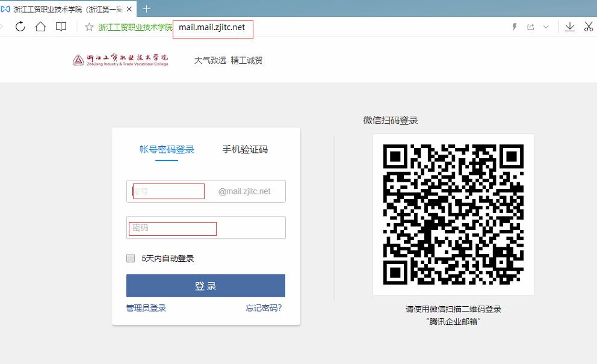Expand the address bar dropdown chevron
The width and height of the screenshot is (597, 364).
(x=546, y=27)
